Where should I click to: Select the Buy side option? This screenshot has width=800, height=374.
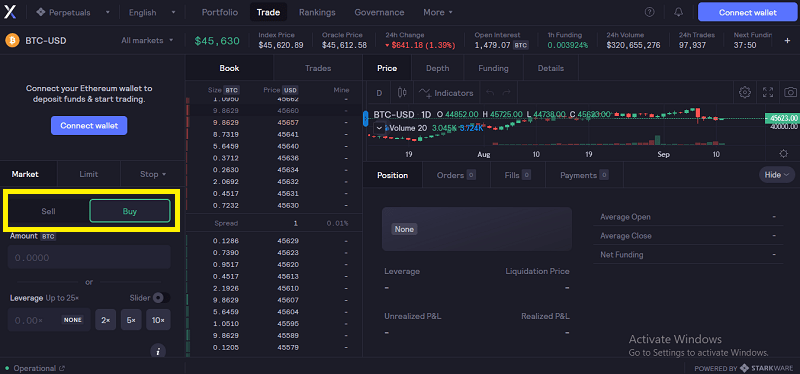(130, 211)
